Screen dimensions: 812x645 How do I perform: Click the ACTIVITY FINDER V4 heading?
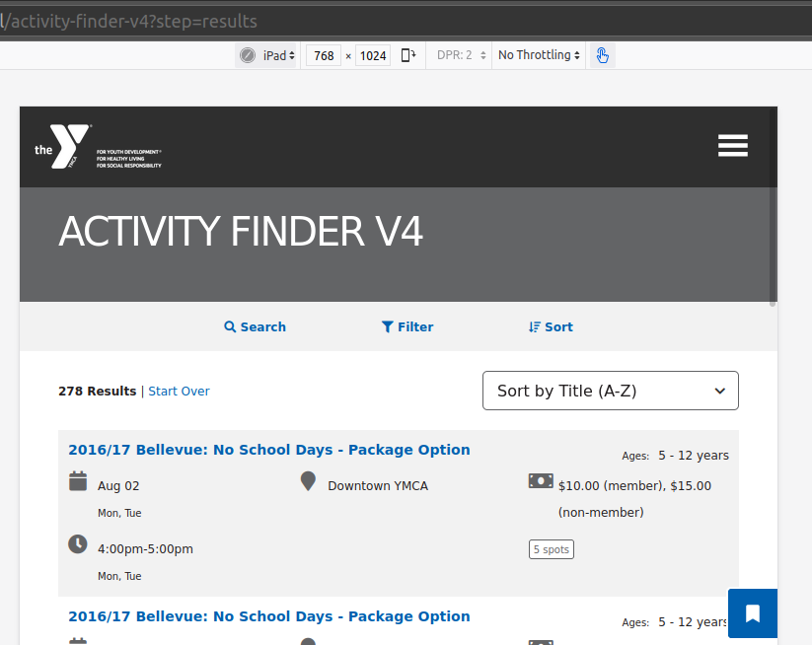click(x=241, y=232)
